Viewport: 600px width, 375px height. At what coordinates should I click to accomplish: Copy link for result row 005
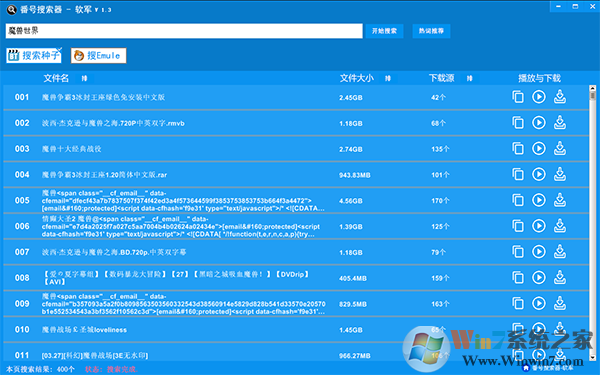click(x=518, y=200)
